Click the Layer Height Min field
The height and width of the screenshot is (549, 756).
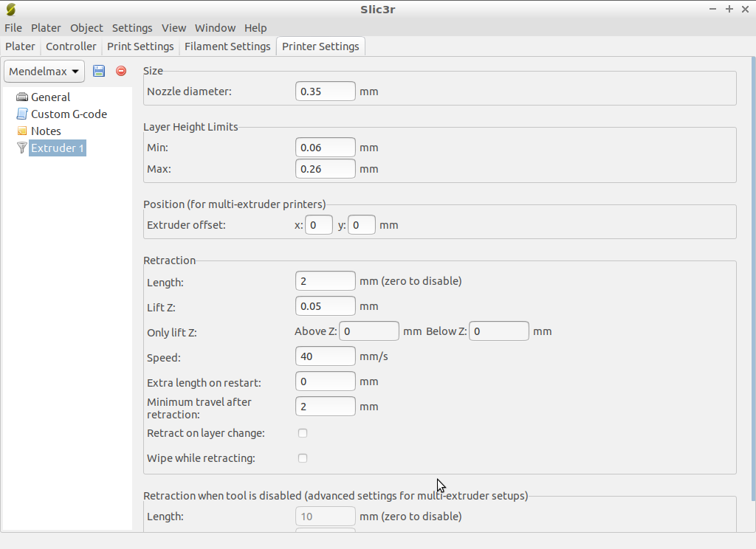coord(326,148)
